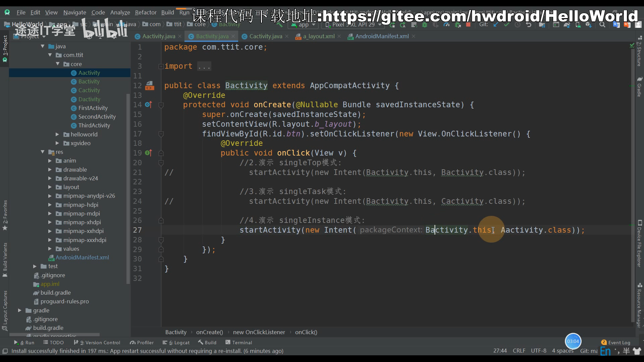
Task: Click the UTF-8 encoding in the status bar
Action: [x=538, y=351]
